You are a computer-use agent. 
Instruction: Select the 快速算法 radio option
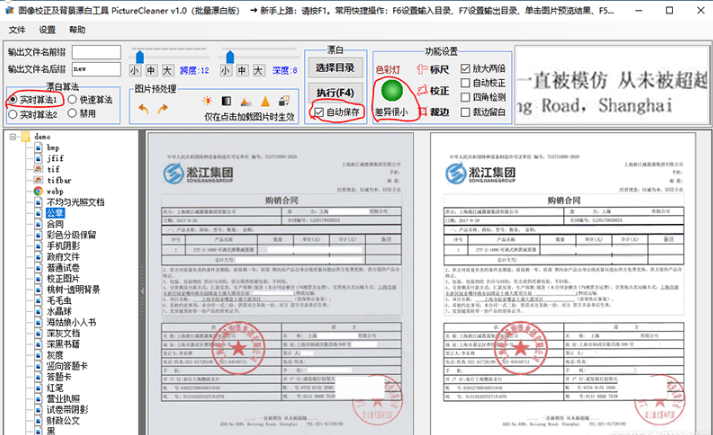point(72,99)
